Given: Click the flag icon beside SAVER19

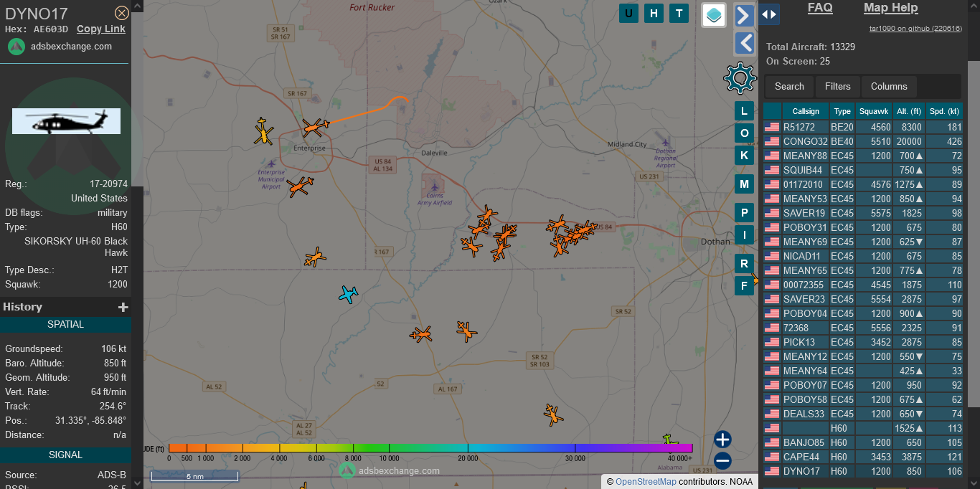Looking at the screenshot, I should pyautogui.click(x=772, y=213).
